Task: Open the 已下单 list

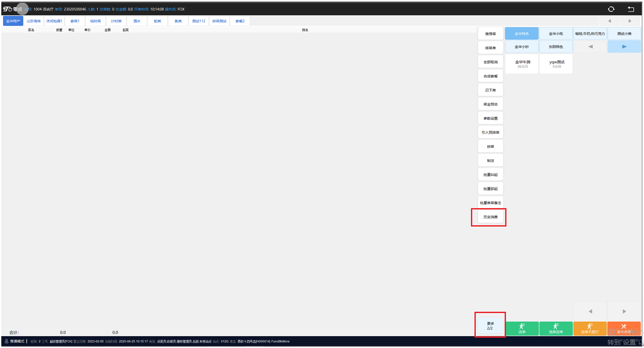Action: 490,90
